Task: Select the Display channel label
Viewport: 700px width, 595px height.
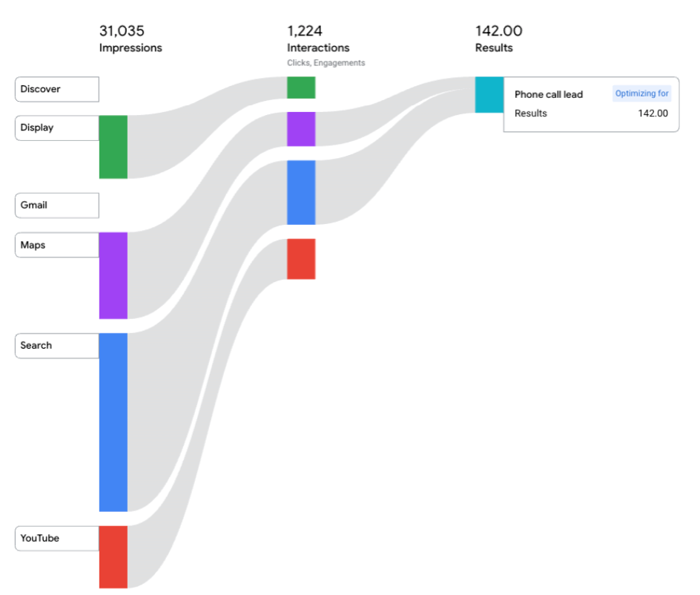Action: pyautogui.click(x=57, y=128)
